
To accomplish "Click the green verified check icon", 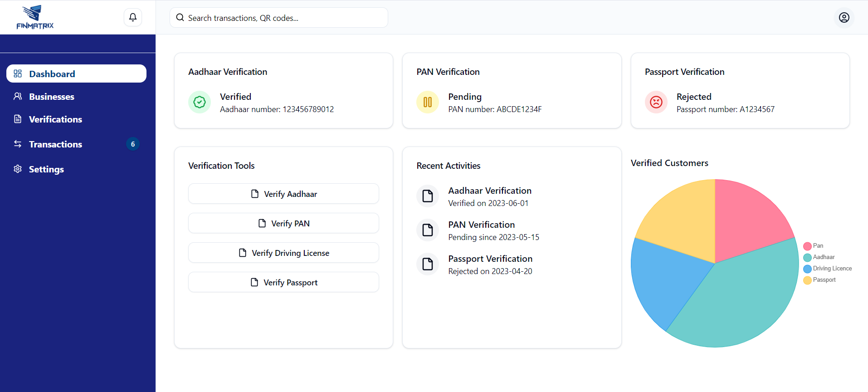I will tap(200, 102).
